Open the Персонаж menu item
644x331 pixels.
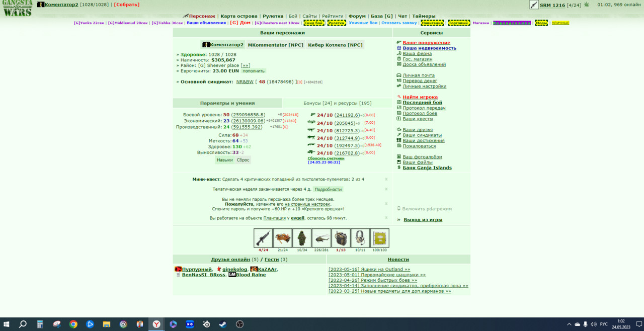coord(202,16)
